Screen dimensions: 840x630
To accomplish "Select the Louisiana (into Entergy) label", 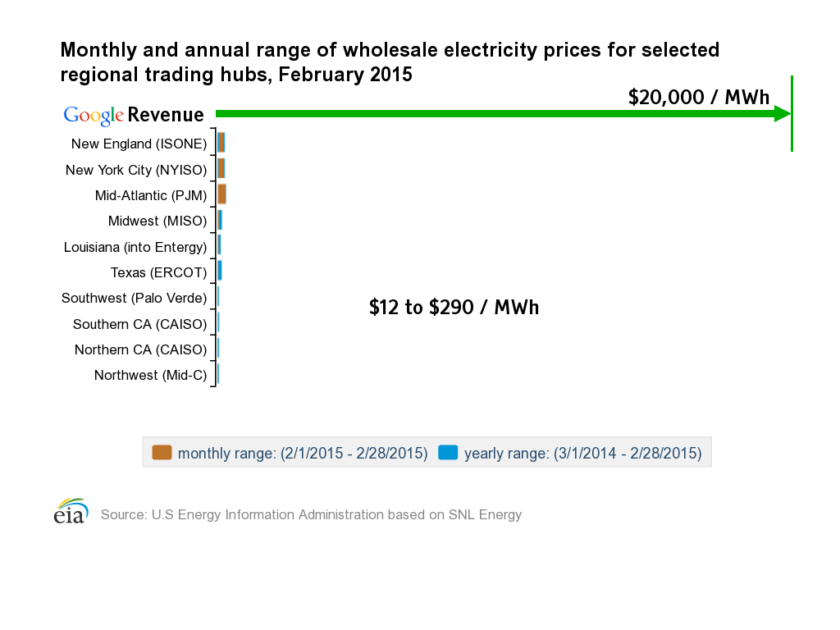I will coord(135,247).
